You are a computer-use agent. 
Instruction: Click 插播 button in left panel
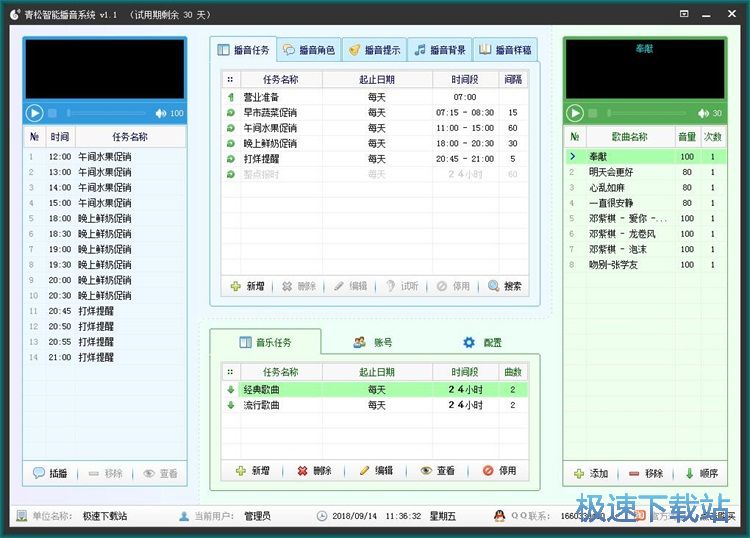click(x=50, y=473)
